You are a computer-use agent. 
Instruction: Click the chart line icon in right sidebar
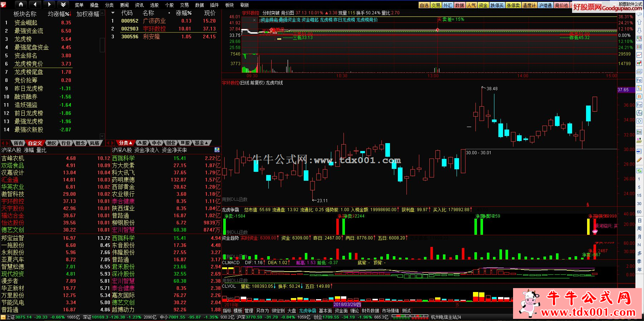coord(639,55)
